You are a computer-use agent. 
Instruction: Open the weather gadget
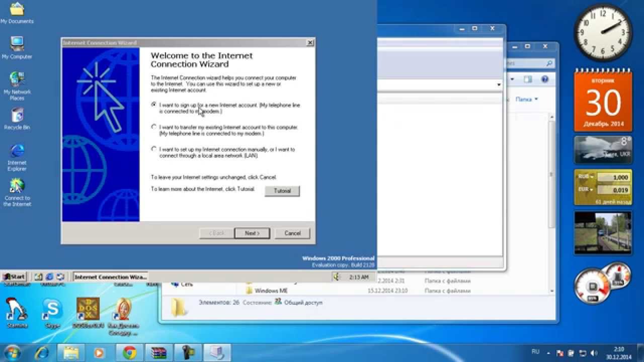603,150
